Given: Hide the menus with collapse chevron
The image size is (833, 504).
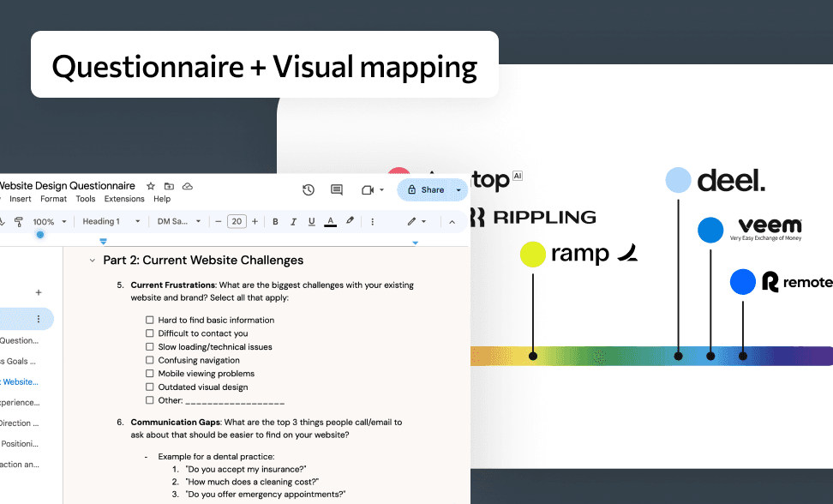Looking at the screenshot, I should 452,221.
